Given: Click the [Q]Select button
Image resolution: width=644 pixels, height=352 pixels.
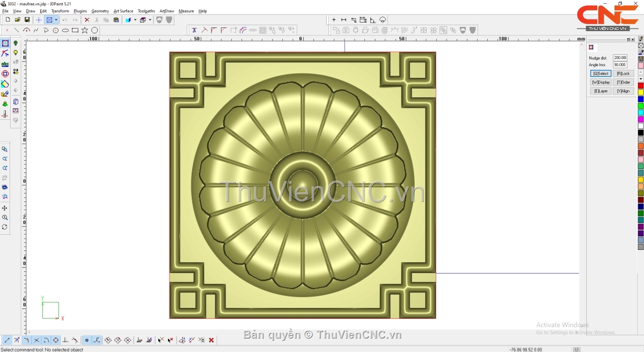Looking at the screenshot, I should 601,74.
